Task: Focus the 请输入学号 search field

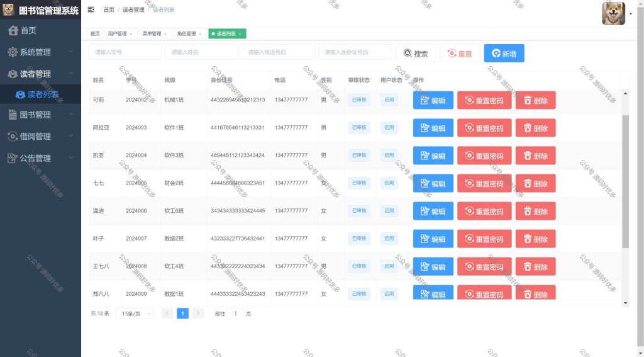Action: (x=125, y=52)
